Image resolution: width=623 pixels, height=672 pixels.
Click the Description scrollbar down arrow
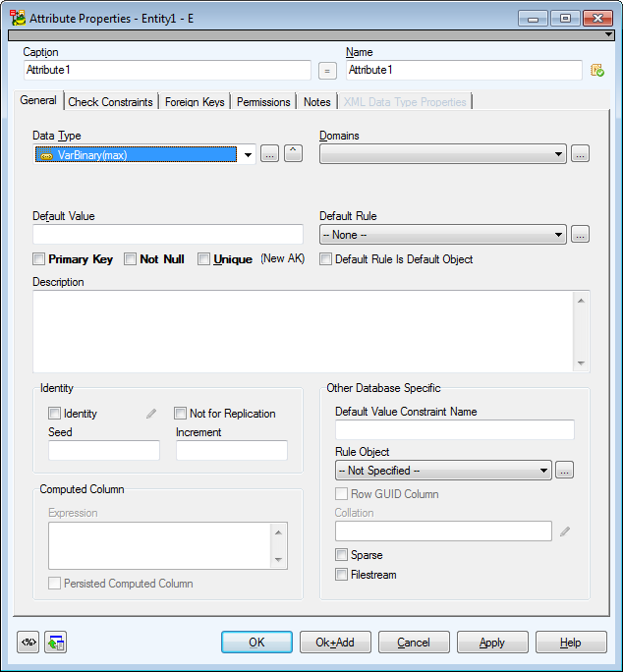581,363
